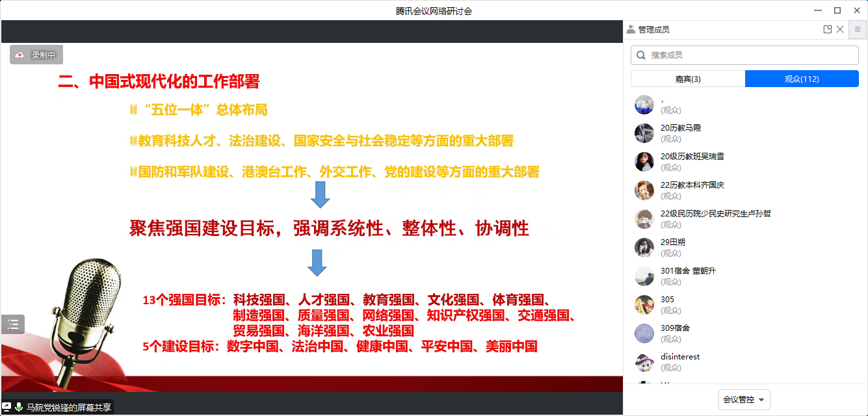The width and height of the screenshot is (868, 416).
Task: Open the slide outline list button
Action: (x=13, y=324)
